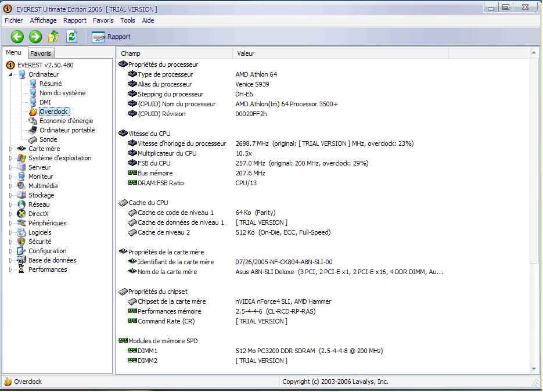Expand the Carte mère tree node
Viewport: 543px width, 392px height.
click(x=10, y=149)
